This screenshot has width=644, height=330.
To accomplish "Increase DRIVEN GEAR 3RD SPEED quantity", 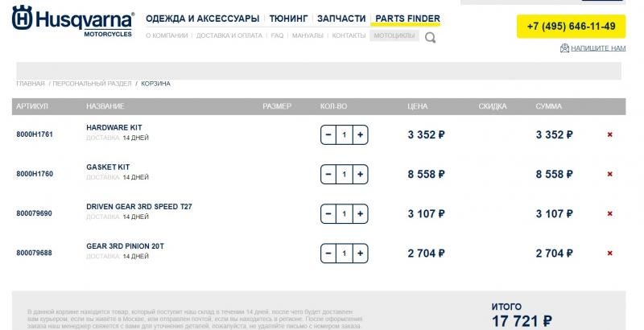I will [360, 213].
